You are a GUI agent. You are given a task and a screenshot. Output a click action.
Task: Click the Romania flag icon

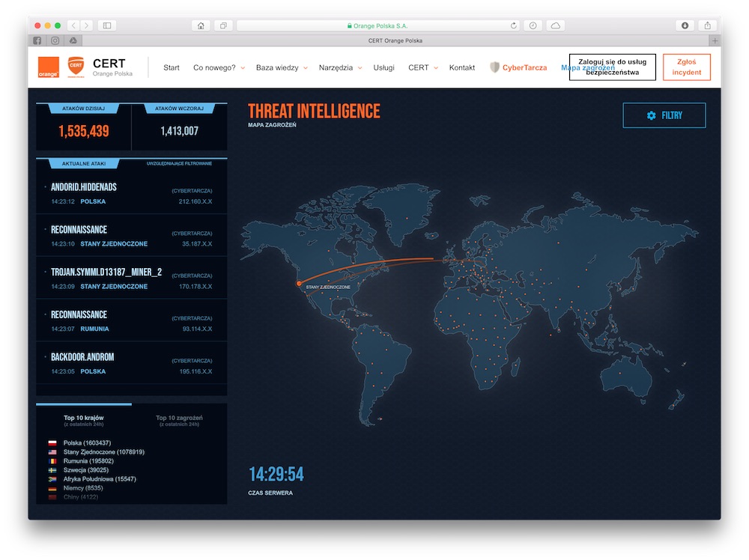click(52, 461)
